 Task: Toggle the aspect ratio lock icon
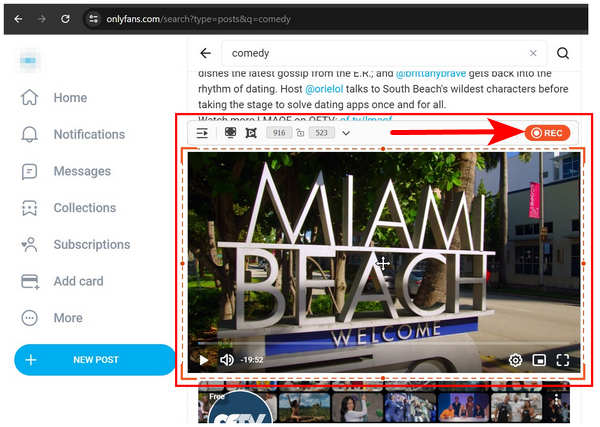(x=300, y=132)
